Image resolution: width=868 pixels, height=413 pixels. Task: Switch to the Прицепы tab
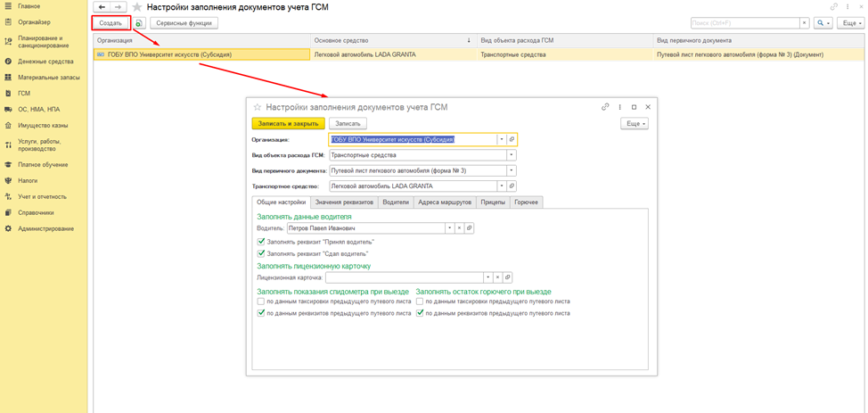click(x=493, y=202)
